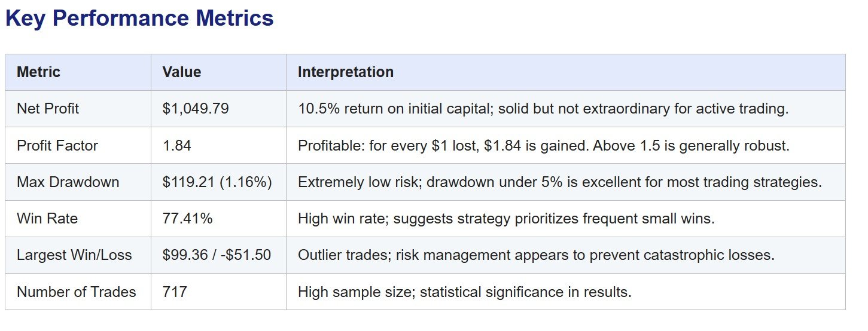Click the Metric column header
The image size is (868, 331).
39,72
